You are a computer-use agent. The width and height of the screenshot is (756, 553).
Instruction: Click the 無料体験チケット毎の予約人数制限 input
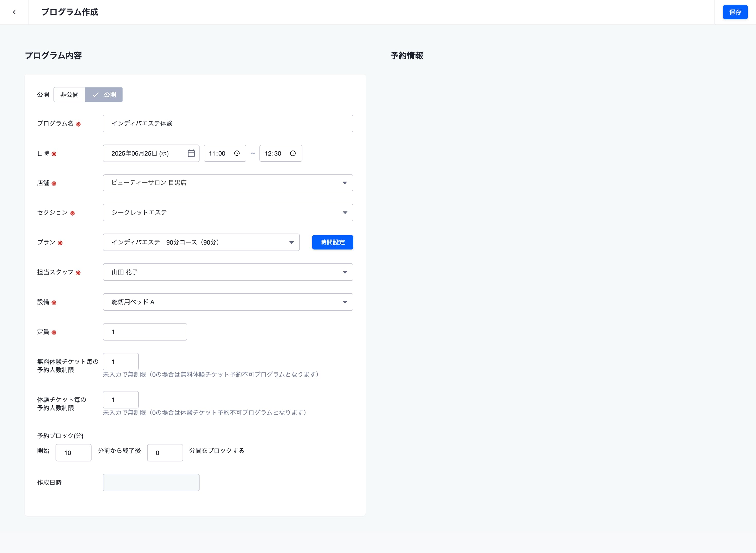(121, 362)
